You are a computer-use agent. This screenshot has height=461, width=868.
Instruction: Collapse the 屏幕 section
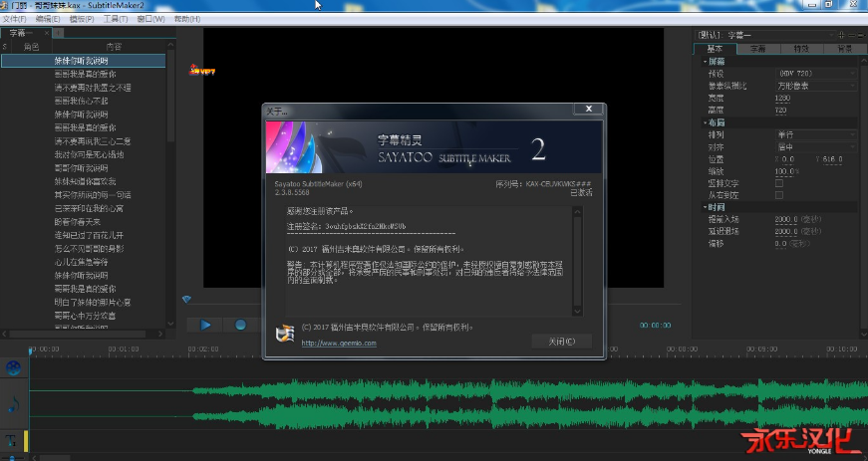(706, 62)
